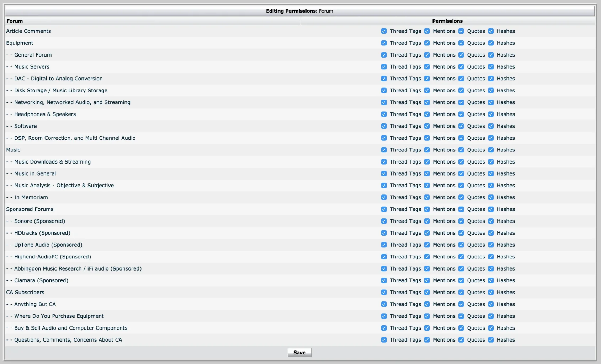The height and width of the screenshot is (364, 601).
Task: Disable Mentions for DSP, Room Correction row
Action: click(x=427, y=138)
